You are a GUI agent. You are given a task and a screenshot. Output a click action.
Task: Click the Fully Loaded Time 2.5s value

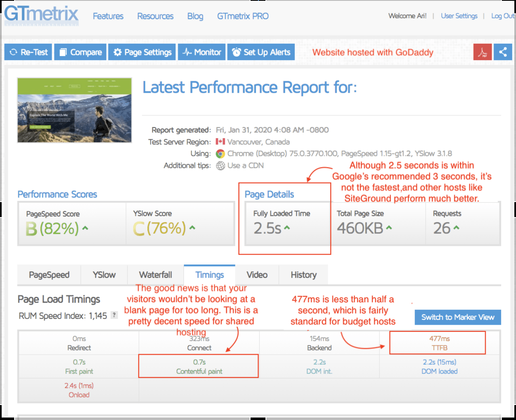tap(268, 228)
